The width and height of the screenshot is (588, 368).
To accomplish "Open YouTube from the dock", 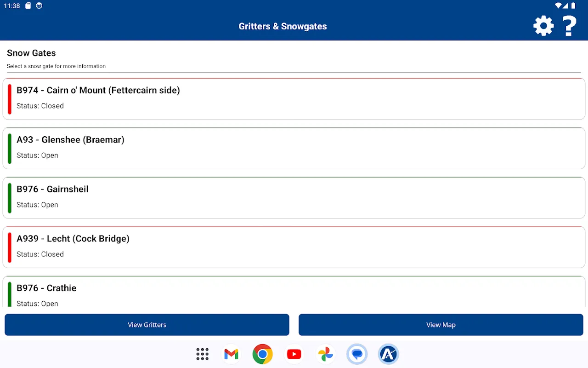I will (294, 354).
